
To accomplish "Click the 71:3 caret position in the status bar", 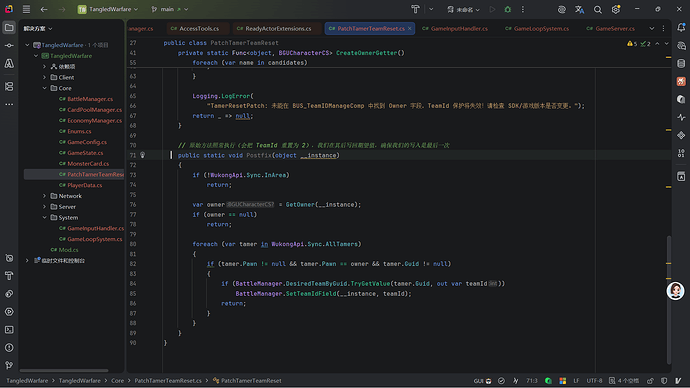I will pyautogui.click(x=532, y=381).
